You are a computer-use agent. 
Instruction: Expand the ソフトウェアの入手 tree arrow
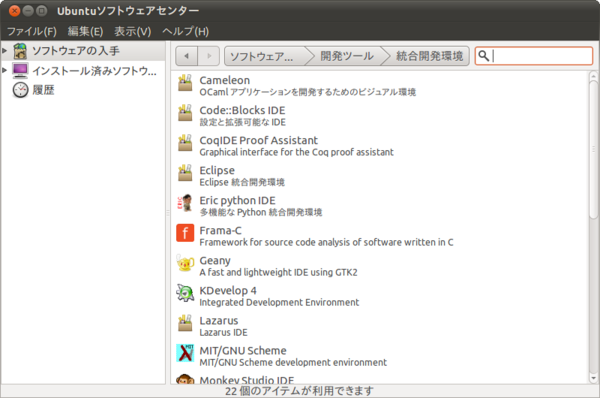(x=5, y=51)
